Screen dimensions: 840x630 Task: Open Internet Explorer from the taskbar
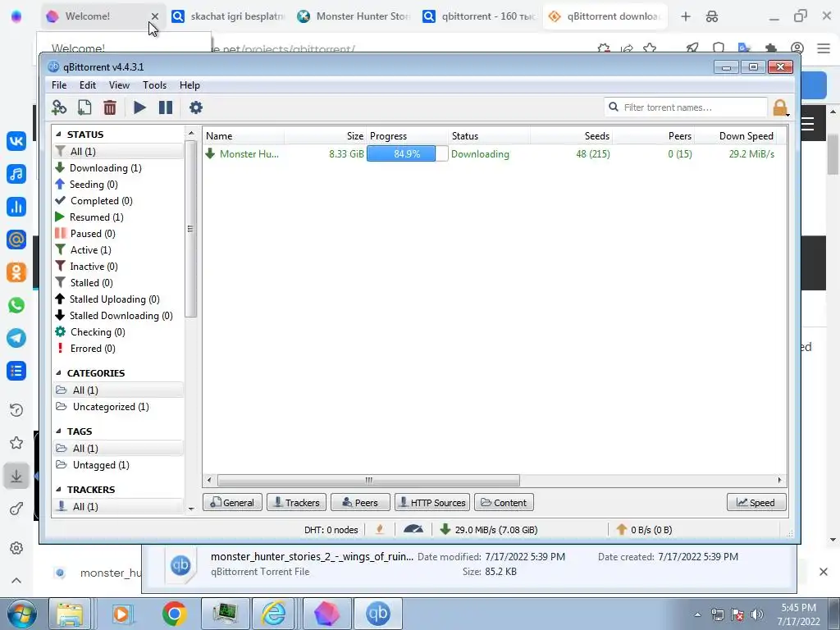point(274,614)
